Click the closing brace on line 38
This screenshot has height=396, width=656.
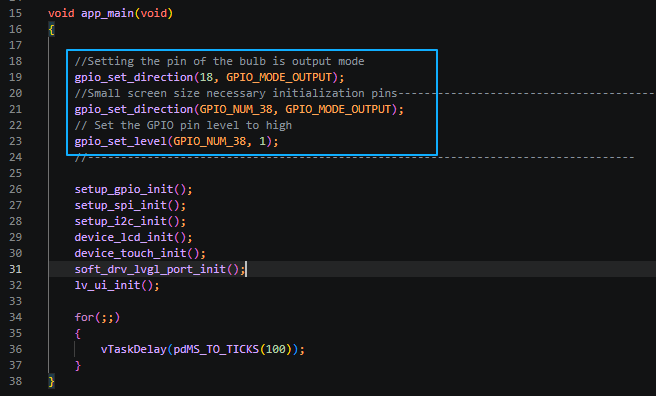coord(51,381)
